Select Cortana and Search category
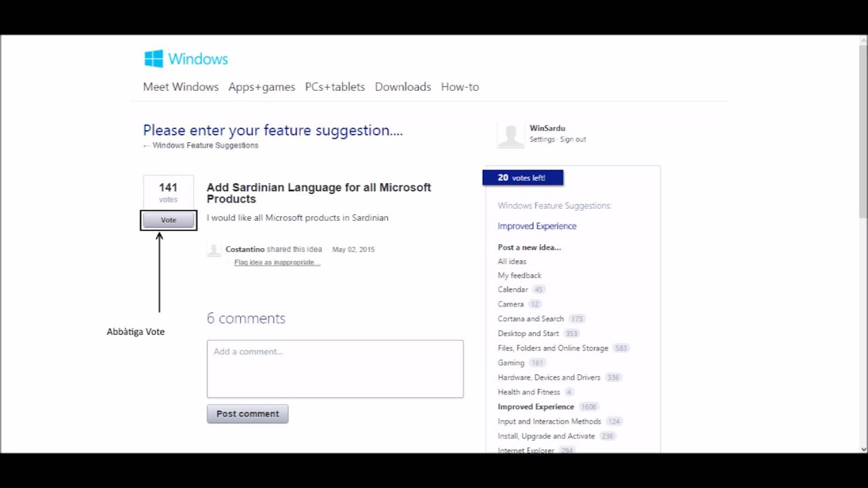868x488 pixels. point(531,319)
